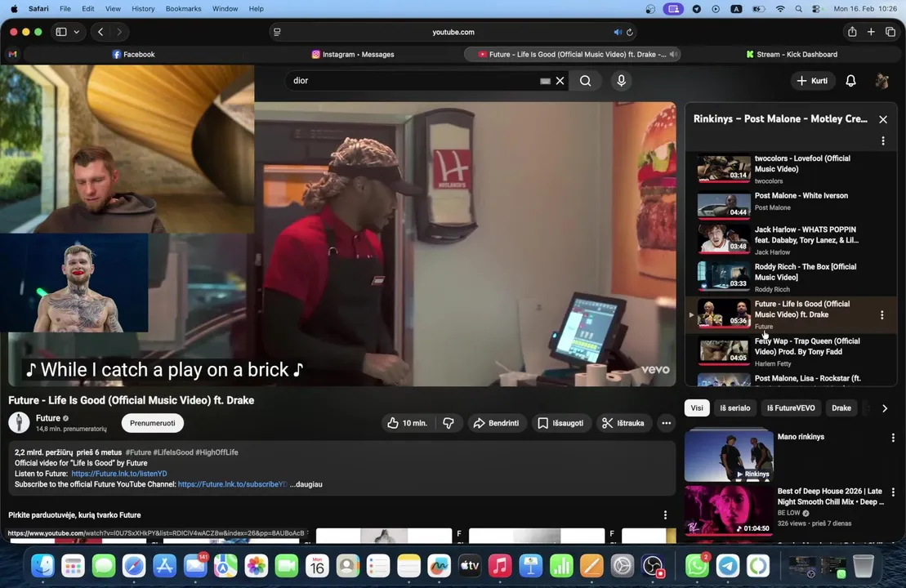
Task: Switch to Instagram - Messages tab
Action: click(353, 54)
